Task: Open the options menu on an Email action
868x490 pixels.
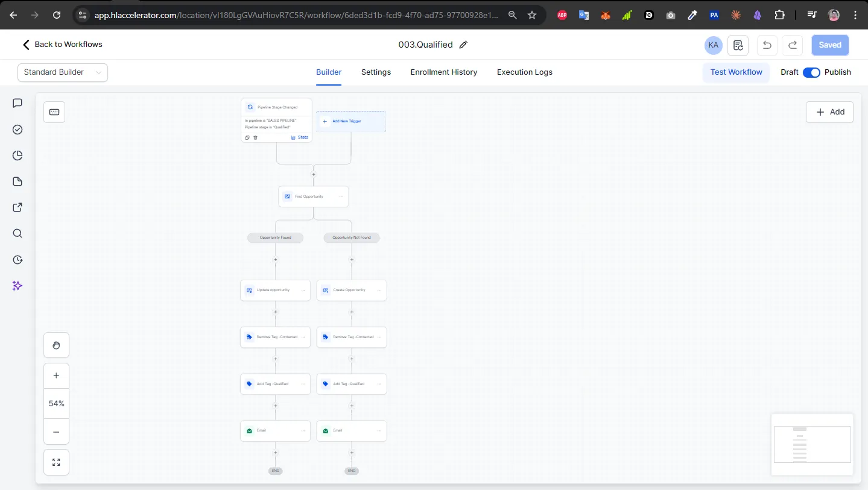Action: (303, 431)
